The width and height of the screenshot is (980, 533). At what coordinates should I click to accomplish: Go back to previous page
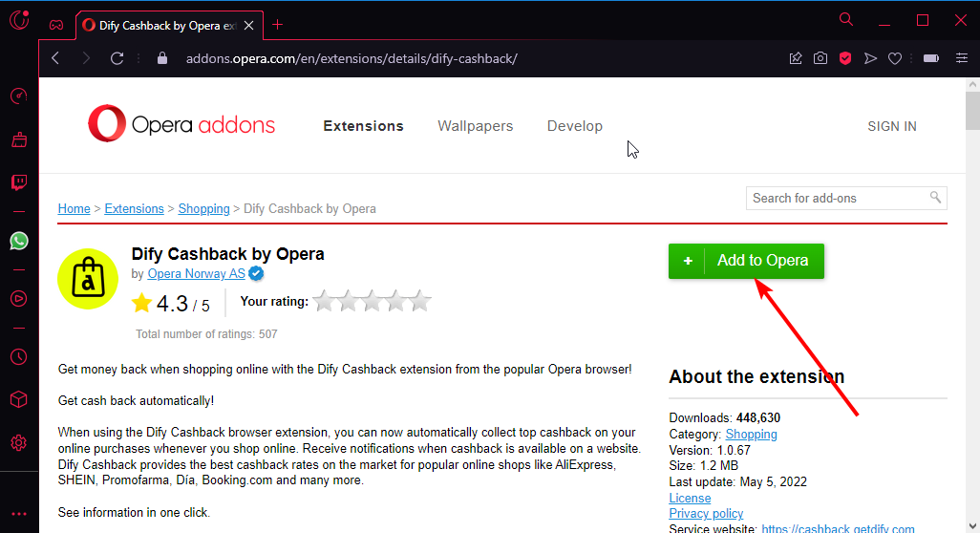click(x=55, y=58)
